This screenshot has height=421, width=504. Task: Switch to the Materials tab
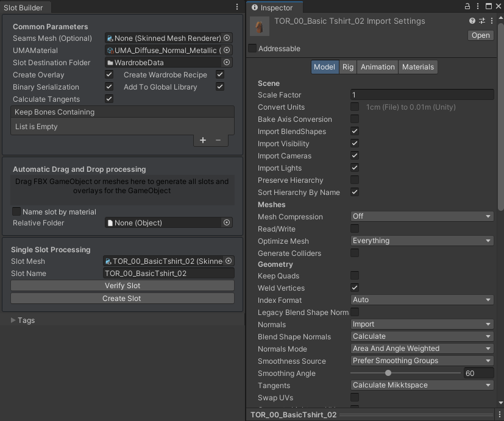[418, 67]
